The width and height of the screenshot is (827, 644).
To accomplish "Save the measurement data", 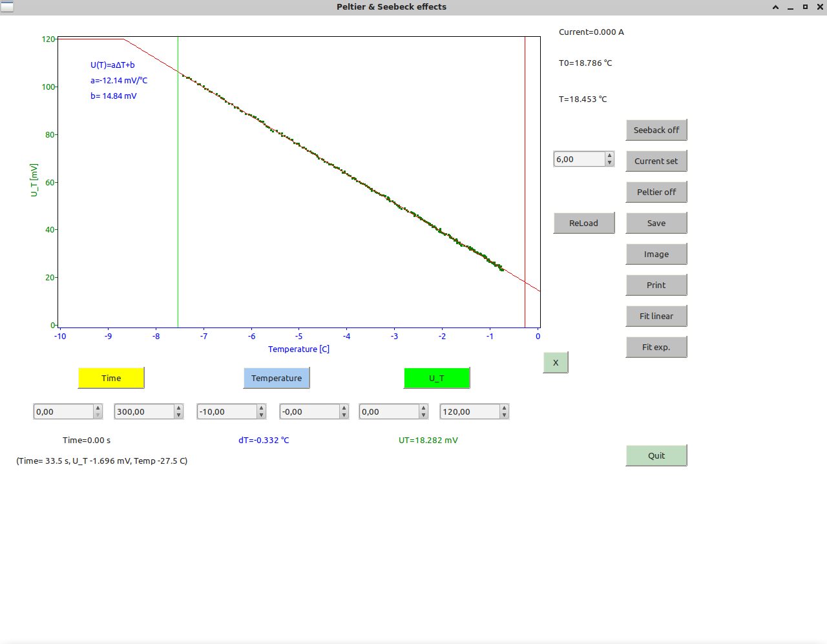I will (656, 223).
